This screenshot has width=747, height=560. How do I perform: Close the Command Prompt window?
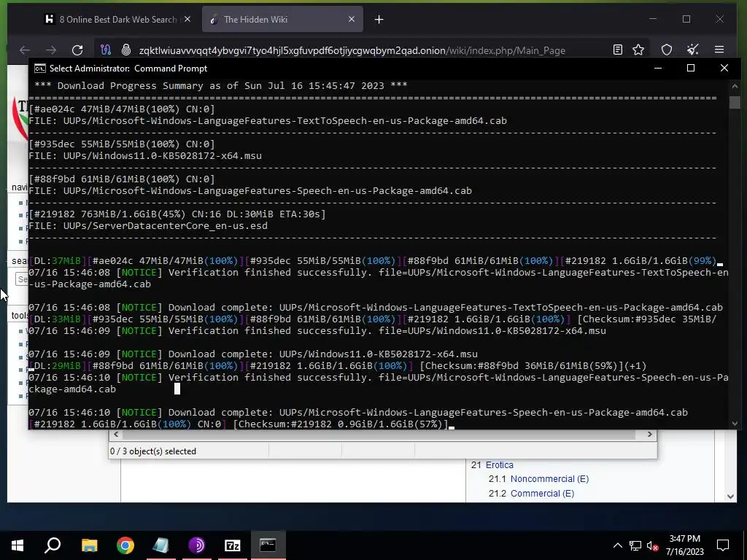[x=724, y=68]
